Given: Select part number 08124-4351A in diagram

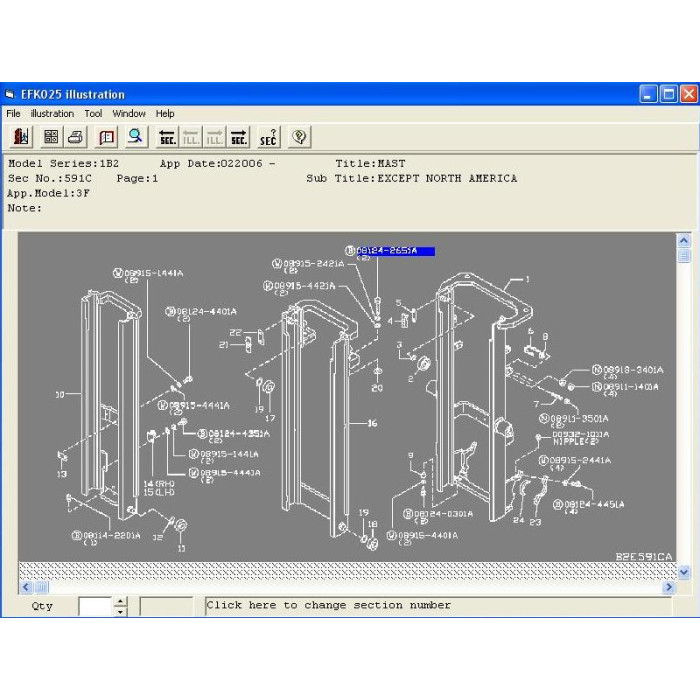Looking at the screenshot, I should [x=239, y=433].
